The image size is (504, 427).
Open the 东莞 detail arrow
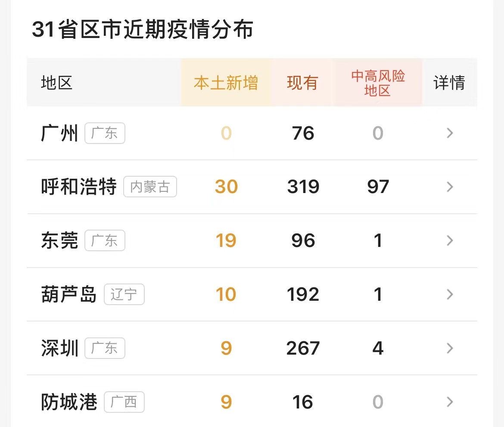[449, 240]
